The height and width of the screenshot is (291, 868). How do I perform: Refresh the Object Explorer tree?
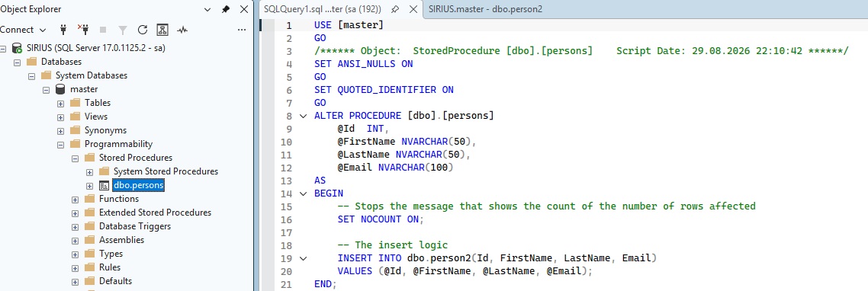pos(143,30)
